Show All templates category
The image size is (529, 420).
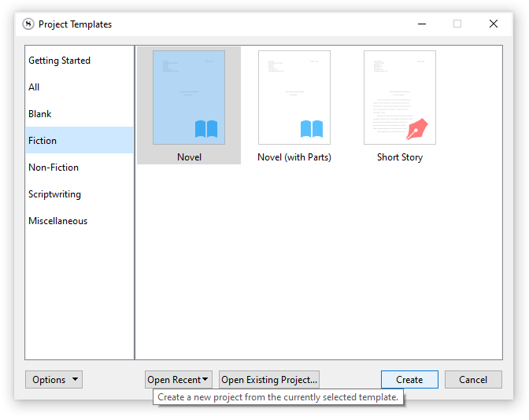click(x=34, y=87)
